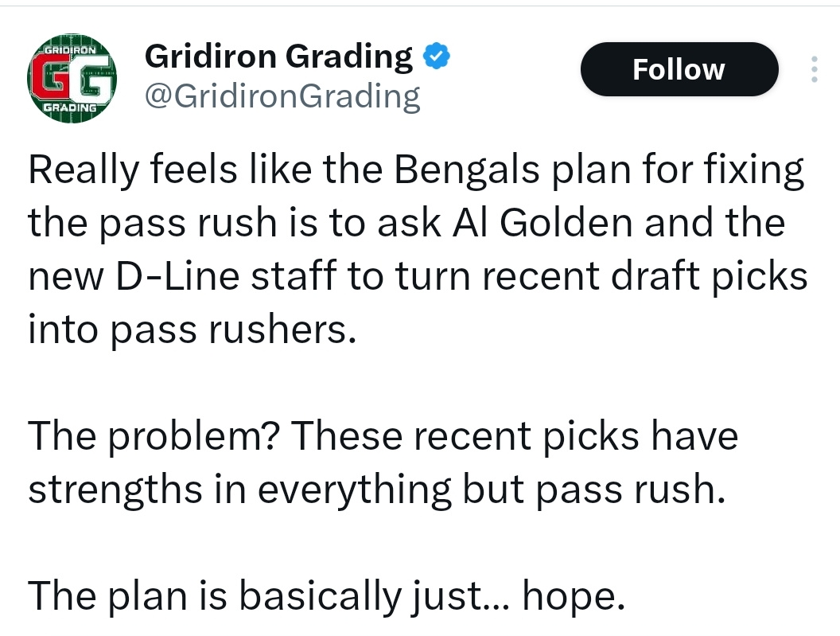Screen dimensions: 840x636
Task: Click the Gridiron Grading profile avatar
Action: pyautogui.click(x=72, y=78)
